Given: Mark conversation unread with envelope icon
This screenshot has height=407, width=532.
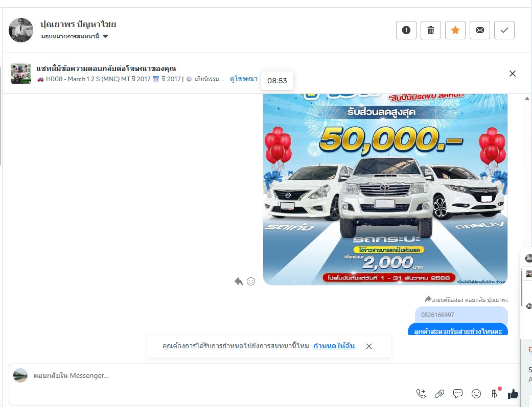Looking at the screenshot, I should point(480,30).
